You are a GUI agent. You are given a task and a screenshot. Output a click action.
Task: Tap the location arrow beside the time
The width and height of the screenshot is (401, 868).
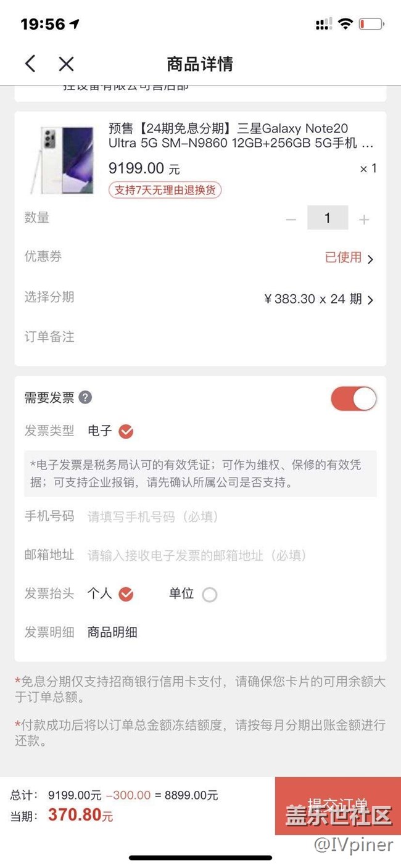click(x=75, y=24)
